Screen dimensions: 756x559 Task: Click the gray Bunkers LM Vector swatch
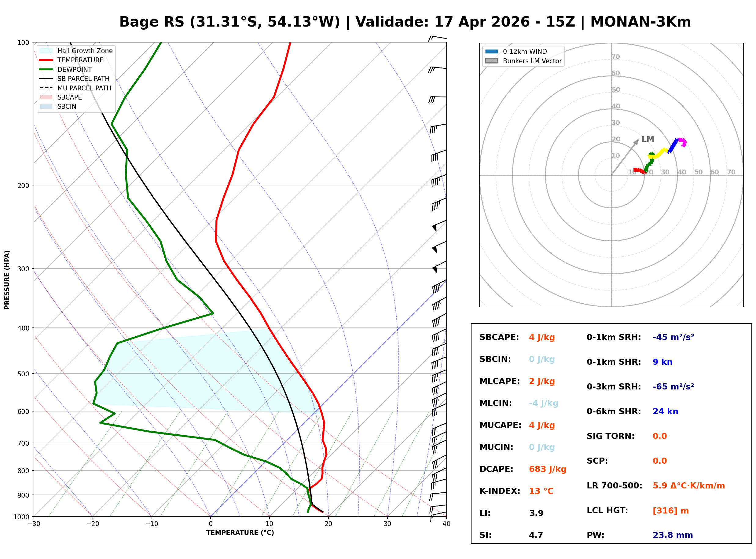coord(491,61)
